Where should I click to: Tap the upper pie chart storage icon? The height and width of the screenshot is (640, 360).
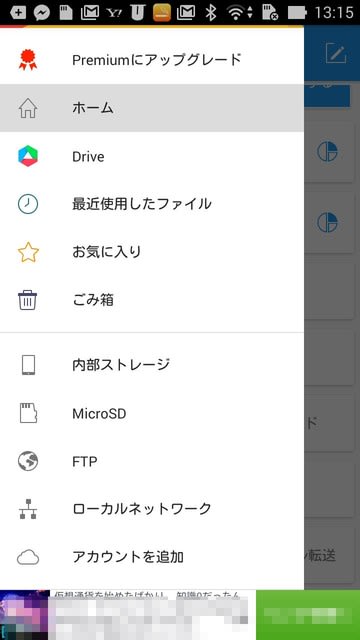click(x=327, y=152)
